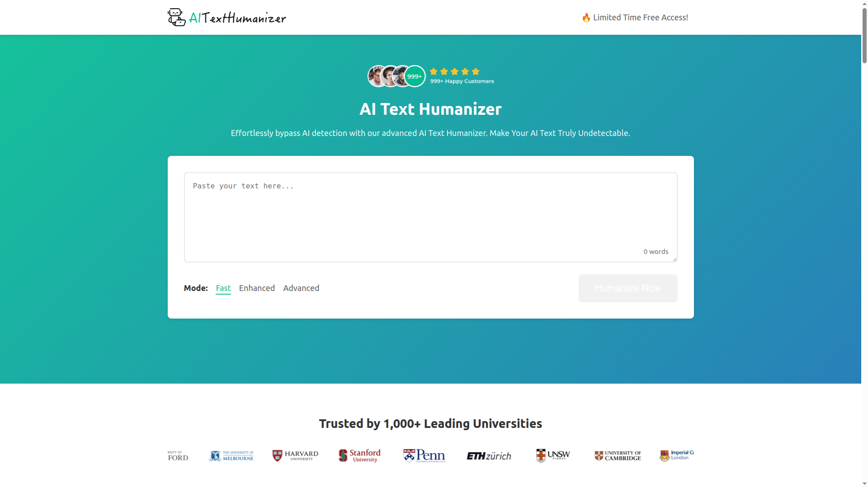This screenshot has height=488, width=868.
Task: Click the textarea resize handle corner
Action: tap(675, 259)
